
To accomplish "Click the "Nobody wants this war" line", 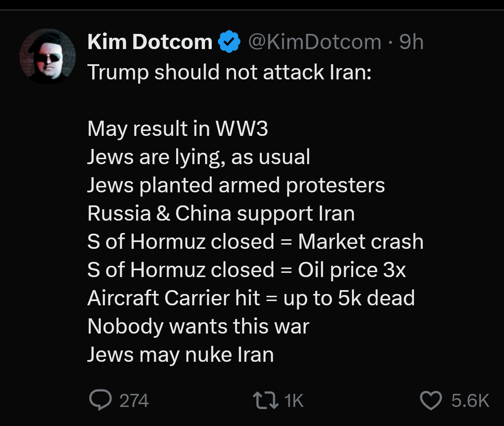I will point(198,326).
